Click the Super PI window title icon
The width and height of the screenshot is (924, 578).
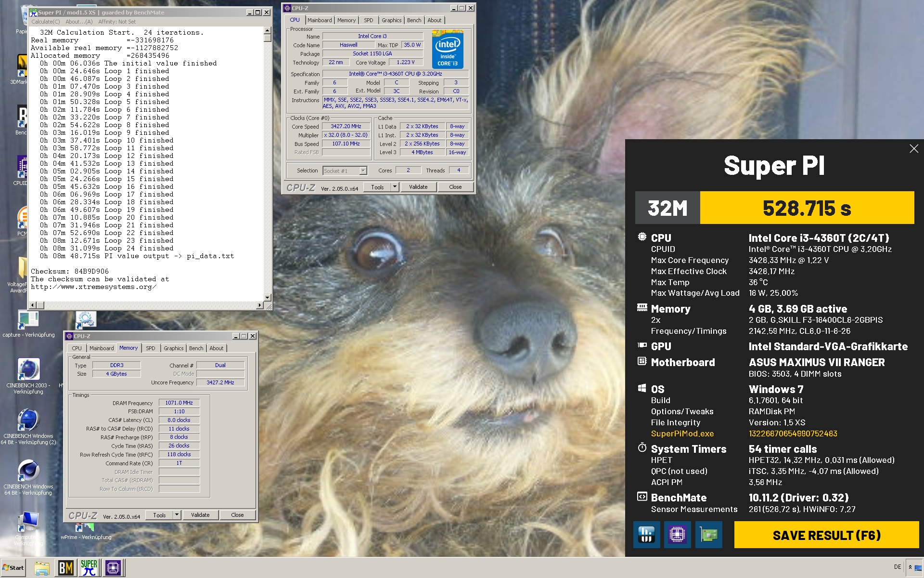[33, 12]
